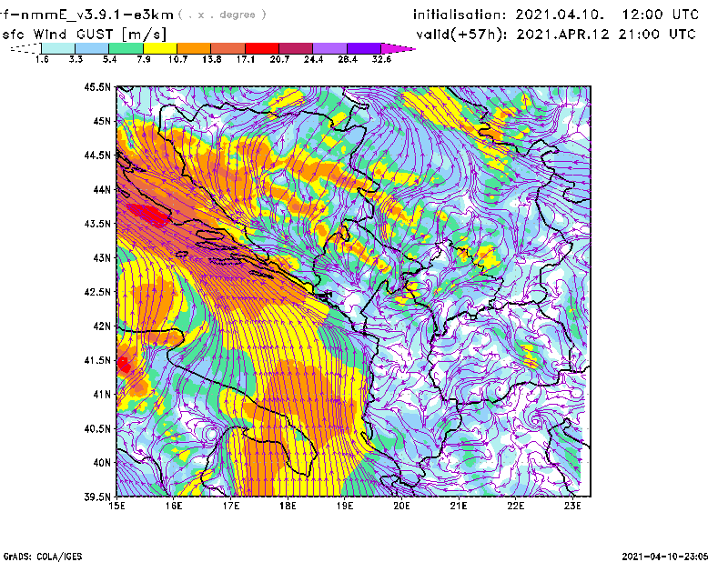The height and width of the screenshot is (562, 728).
Task: Click the 44N latitude label
Action: pos(102,189)
